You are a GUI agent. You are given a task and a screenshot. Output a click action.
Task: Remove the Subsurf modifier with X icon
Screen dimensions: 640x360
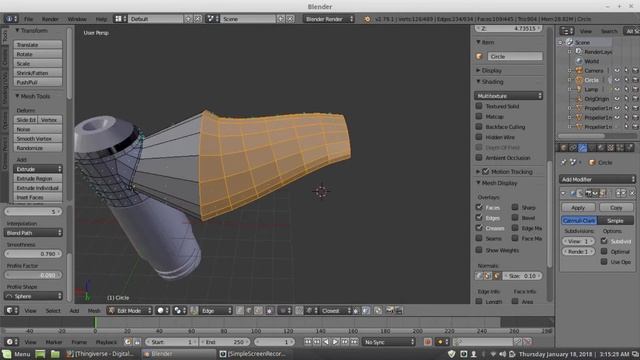pyautogui.click(x=632, y=193)
